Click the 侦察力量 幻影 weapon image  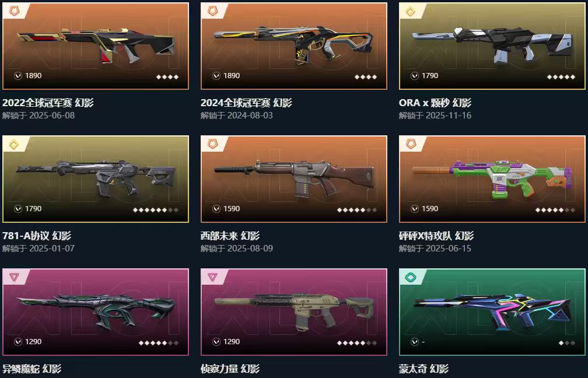pos(294,312)
